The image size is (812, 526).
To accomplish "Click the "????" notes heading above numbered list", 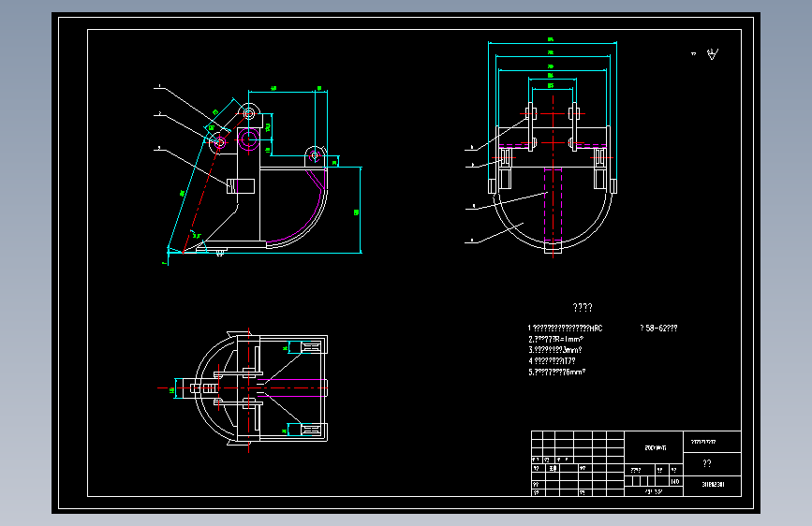I will click(583, 308).
